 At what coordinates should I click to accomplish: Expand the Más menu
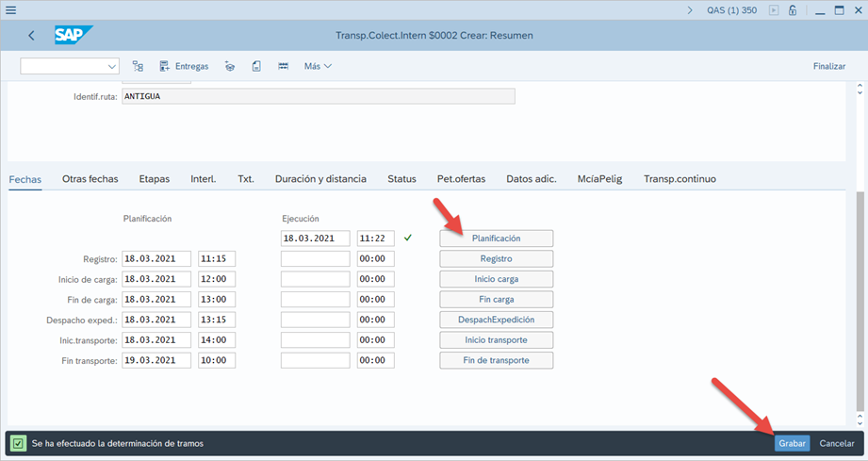point(318,66)
